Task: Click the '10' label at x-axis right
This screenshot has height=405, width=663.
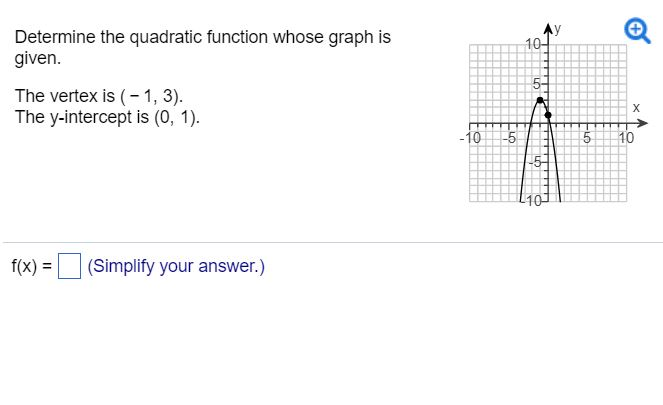Action: 626,138
